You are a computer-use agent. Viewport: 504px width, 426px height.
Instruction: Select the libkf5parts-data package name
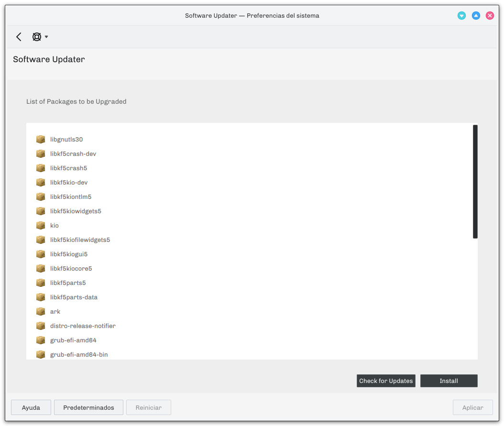pos(74,297)
